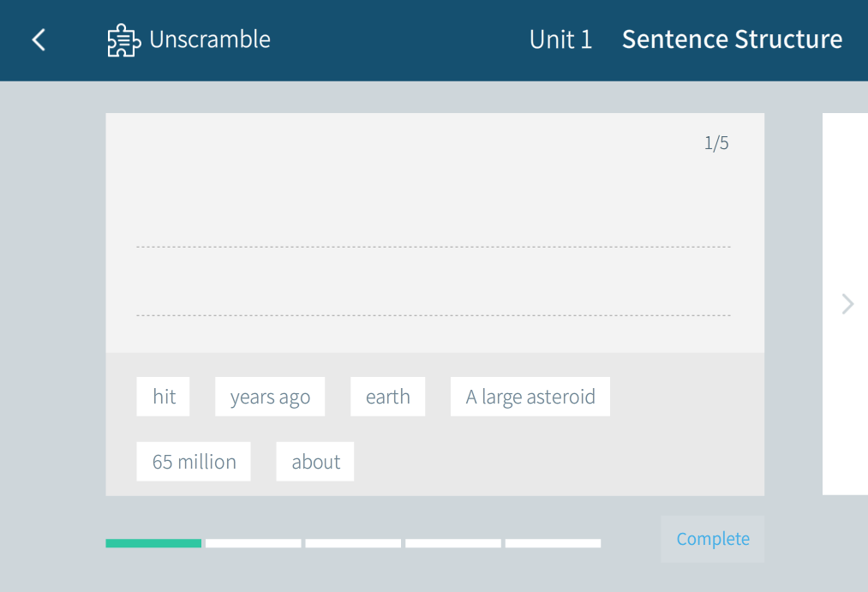
Task: Click the green first progress segment
Action: [153, 543]
